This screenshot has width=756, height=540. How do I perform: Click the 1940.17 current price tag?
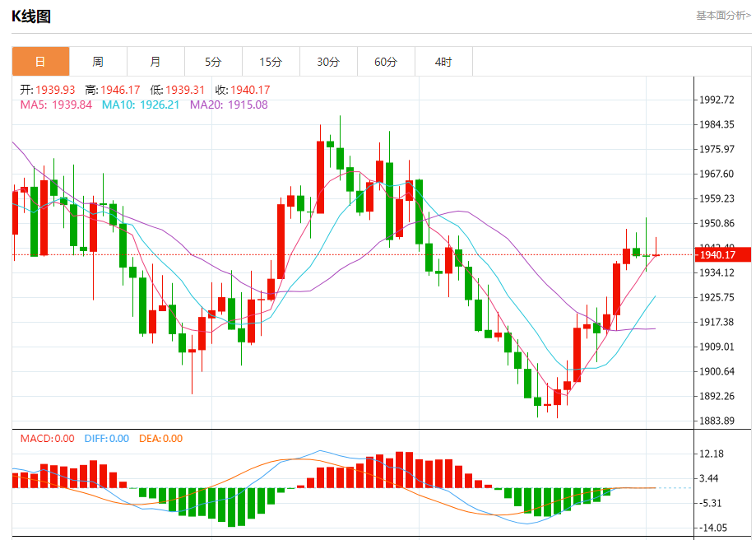coord(723,255)
